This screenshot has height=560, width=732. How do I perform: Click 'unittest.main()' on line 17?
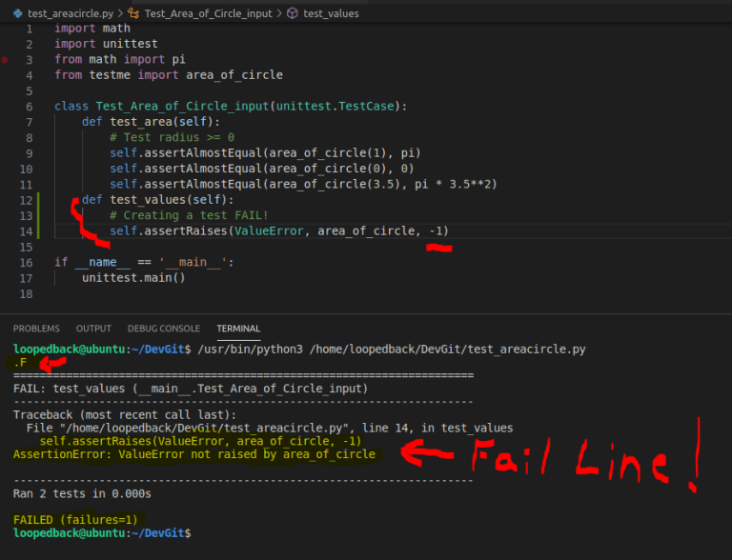(x=134, y=278)
